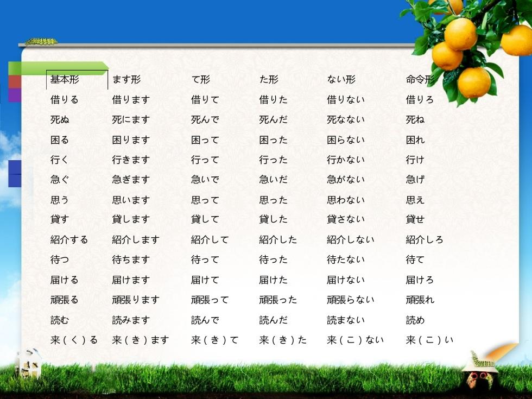Click the word 頑張る
The width and height of the screenshot is (532, 399).
click(65, 300)
